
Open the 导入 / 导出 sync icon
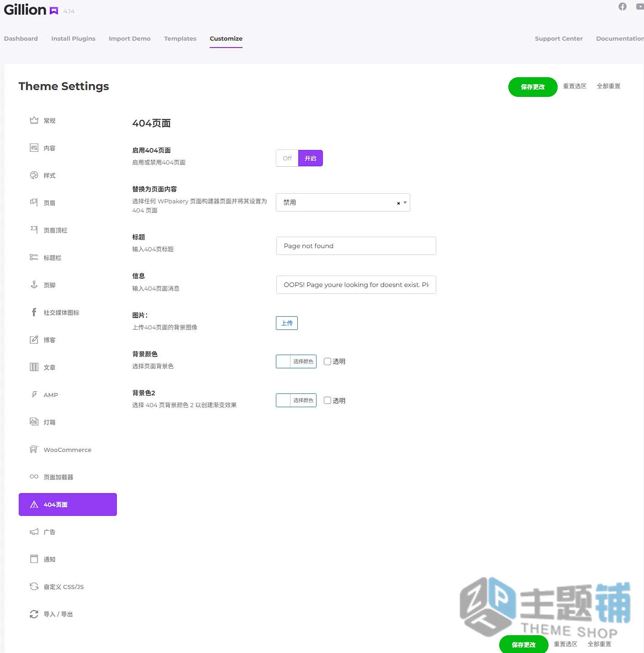pos(34,614)
